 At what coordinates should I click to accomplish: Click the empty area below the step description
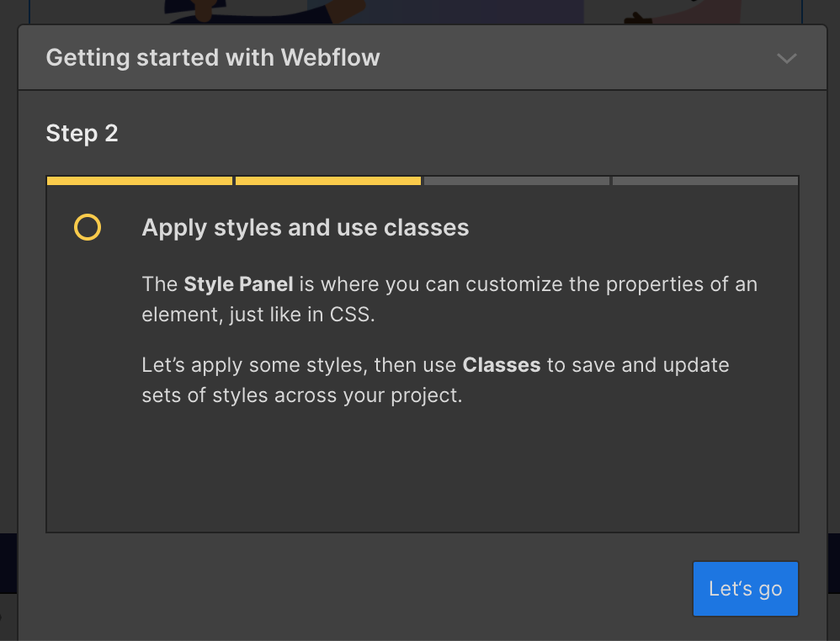pos(421,471)
